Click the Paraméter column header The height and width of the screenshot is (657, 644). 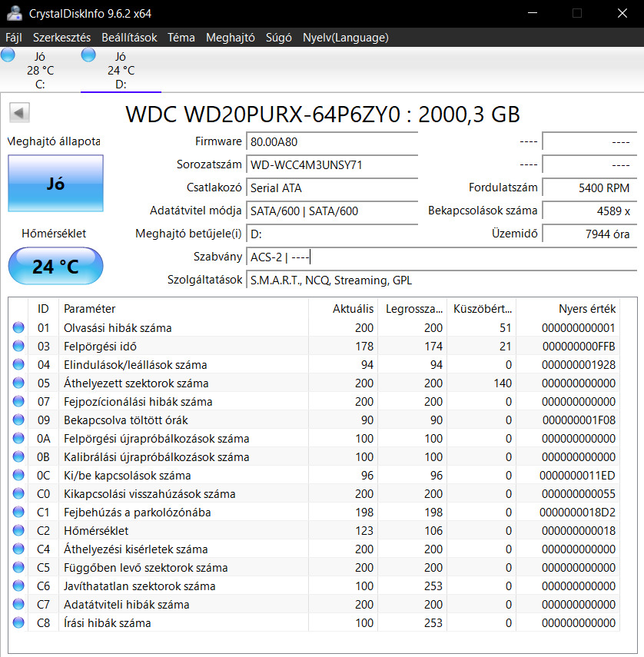[x=184, y=309]
